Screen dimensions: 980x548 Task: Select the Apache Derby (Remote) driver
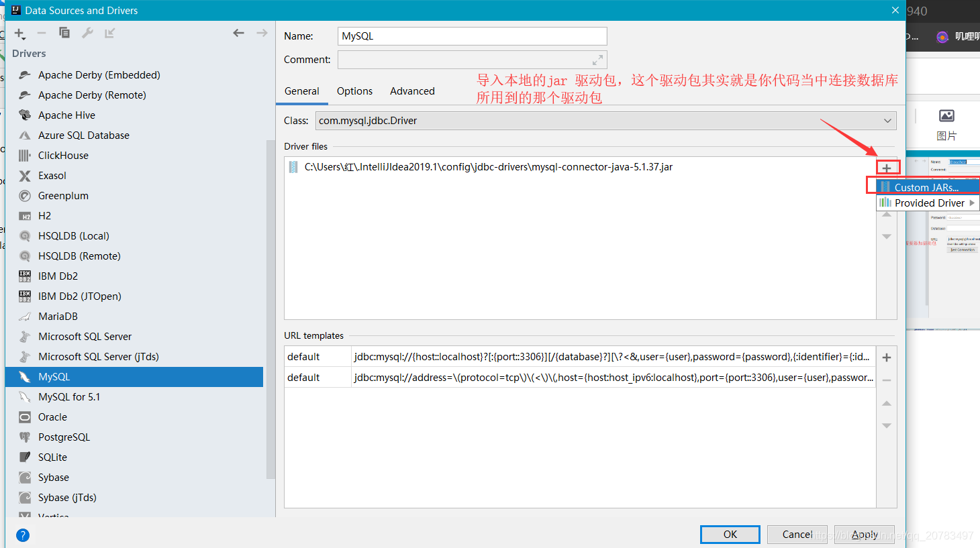coord(134,95)
